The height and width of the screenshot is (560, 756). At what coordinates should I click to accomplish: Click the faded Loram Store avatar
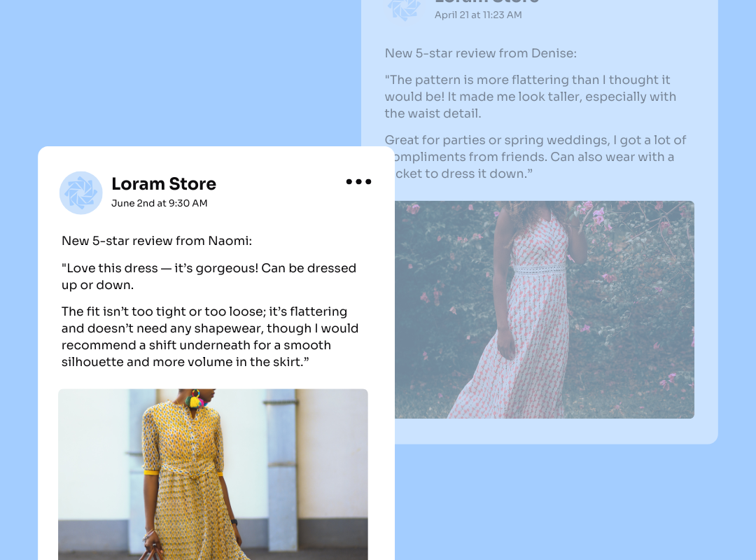click(404, 8)
